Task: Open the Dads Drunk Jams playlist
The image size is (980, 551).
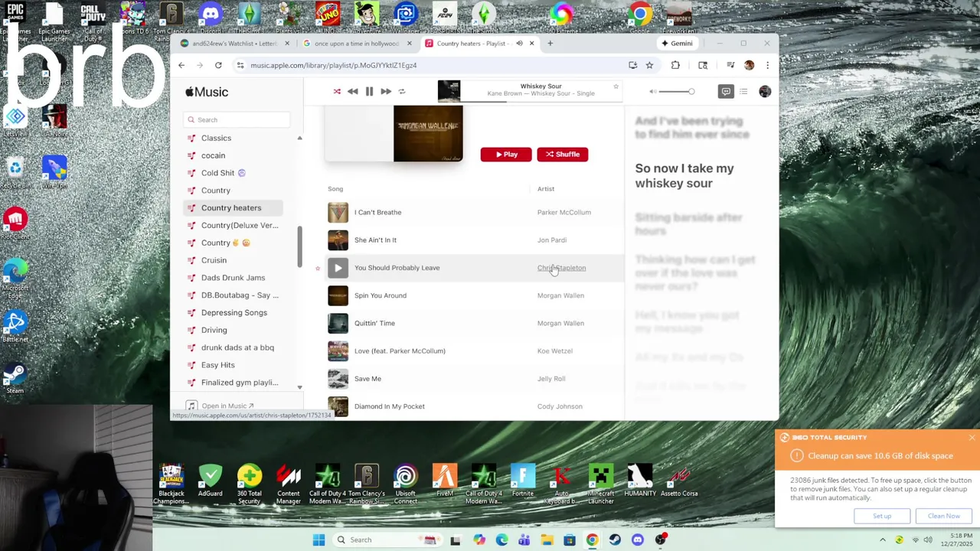Action: [233, 278]
